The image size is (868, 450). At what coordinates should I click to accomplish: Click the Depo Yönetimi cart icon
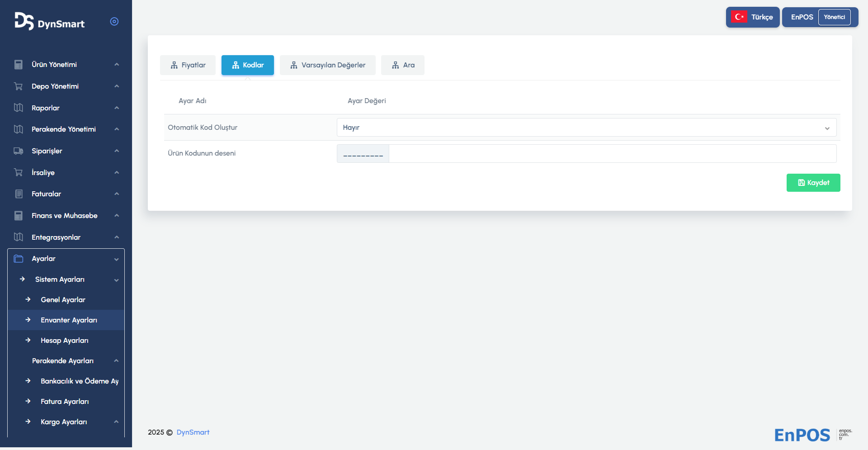[x=19, y=86]
